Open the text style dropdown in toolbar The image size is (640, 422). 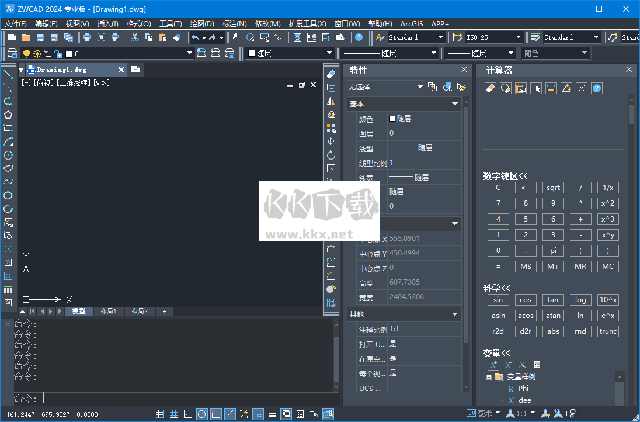(440, 38)
